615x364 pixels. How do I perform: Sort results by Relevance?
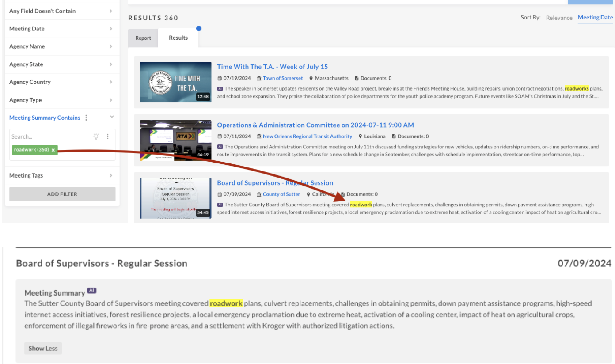click(x=559, y=18)
